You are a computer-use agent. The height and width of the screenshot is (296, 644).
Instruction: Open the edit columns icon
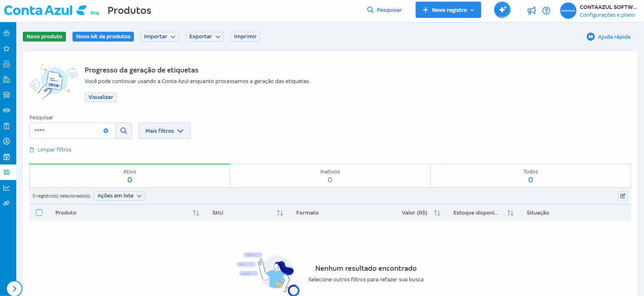(623, 196)
